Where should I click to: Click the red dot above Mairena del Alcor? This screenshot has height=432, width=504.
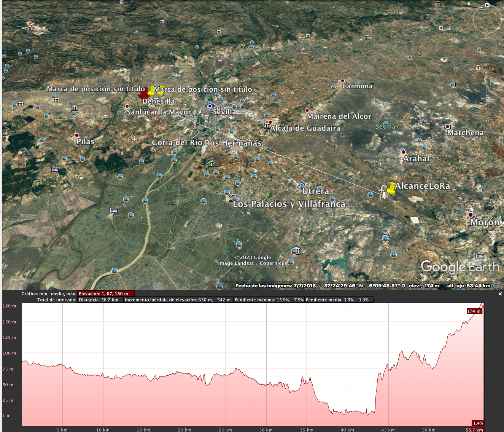coord(307,110)
